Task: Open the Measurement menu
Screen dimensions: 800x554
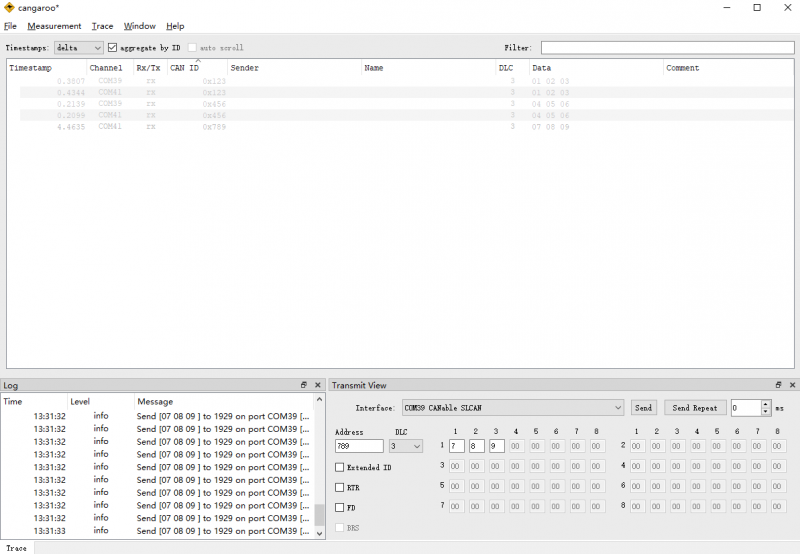Action: tap(54, 26)
